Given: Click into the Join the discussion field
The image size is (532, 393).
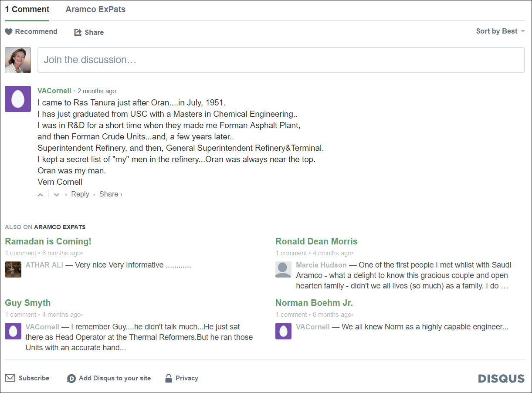Looking at the screenshot, I should pyautogui.click(x=281, y=60).
